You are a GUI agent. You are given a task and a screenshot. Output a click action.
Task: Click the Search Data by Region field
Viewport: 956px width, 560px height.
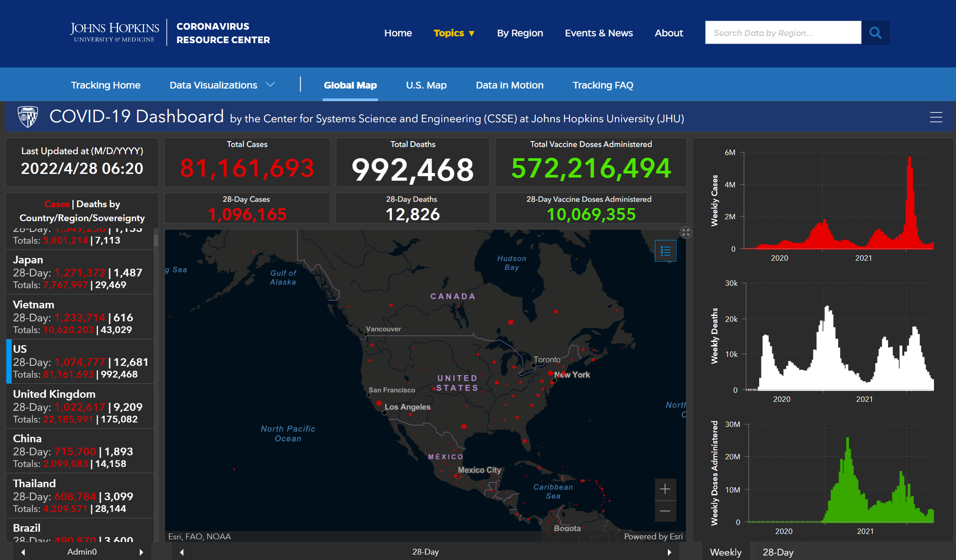pos(783,33)
